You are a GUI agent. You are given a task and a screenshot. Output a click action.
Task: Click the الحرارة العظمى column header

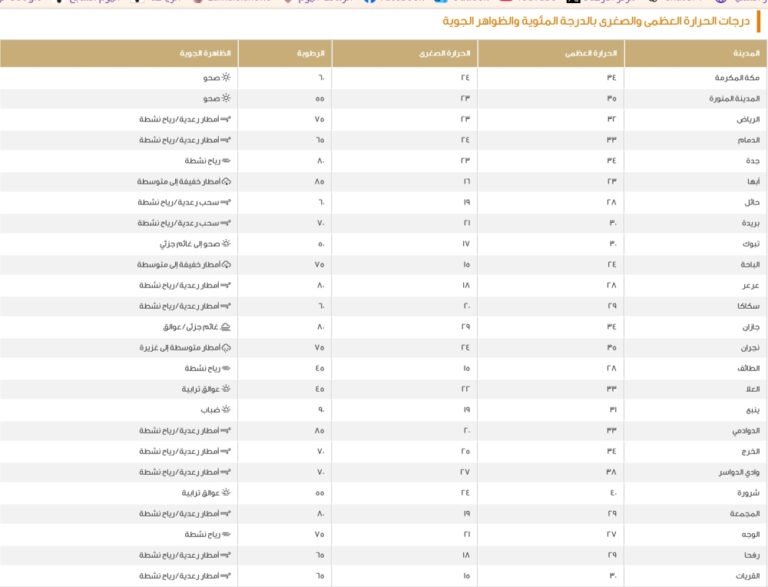click(551, 53)
